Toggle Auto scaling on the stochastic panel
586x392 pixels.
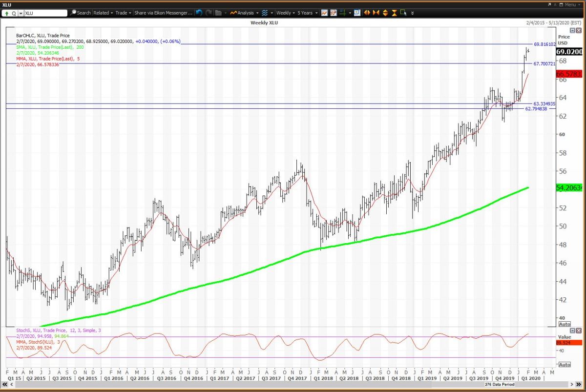(x=564, y=365)
